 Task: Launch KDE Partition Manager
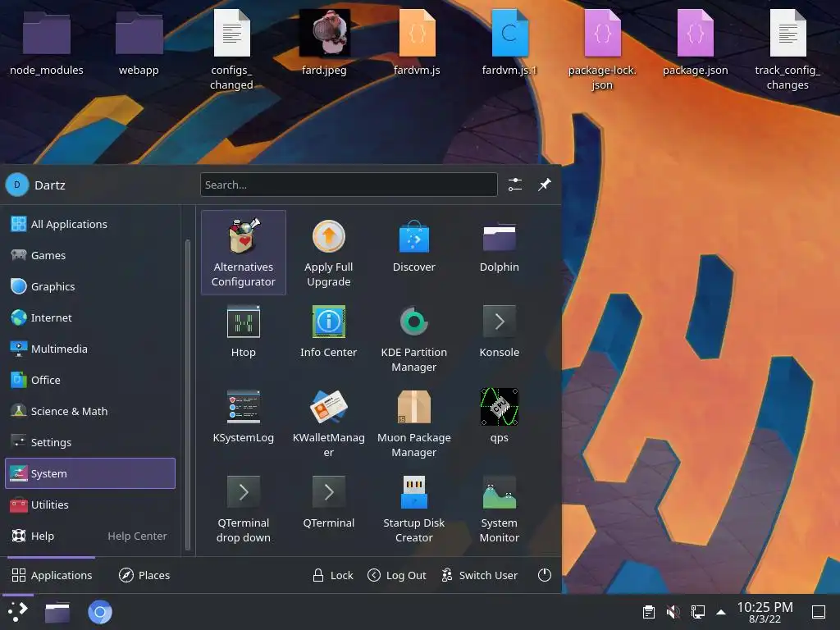click(x=413, y=338)
